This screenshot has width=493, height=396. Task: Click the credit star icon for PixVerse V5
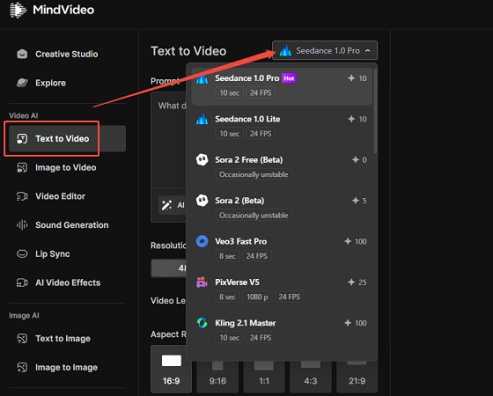pos(351,282)
